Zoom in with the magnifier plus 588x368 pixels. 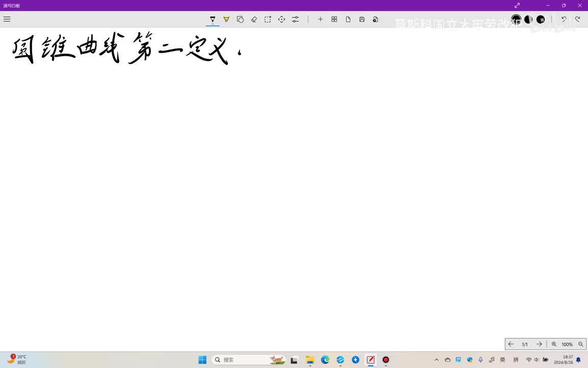(x=554, y=344)
